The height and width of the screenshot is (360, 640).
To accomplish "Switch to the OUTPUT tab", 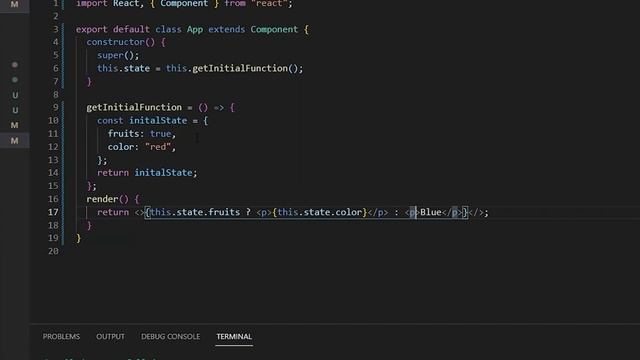I will pos(110,337).
